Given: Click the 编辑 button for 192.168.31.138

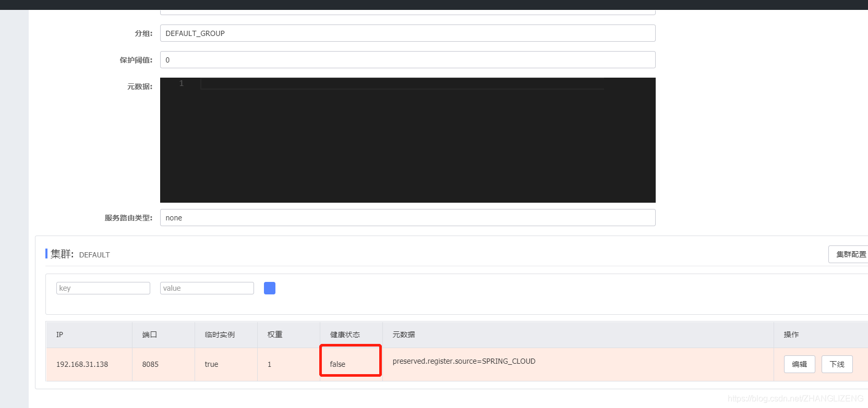Looking at the screenshot, I should pyautogui.click(x=799, y=364).
